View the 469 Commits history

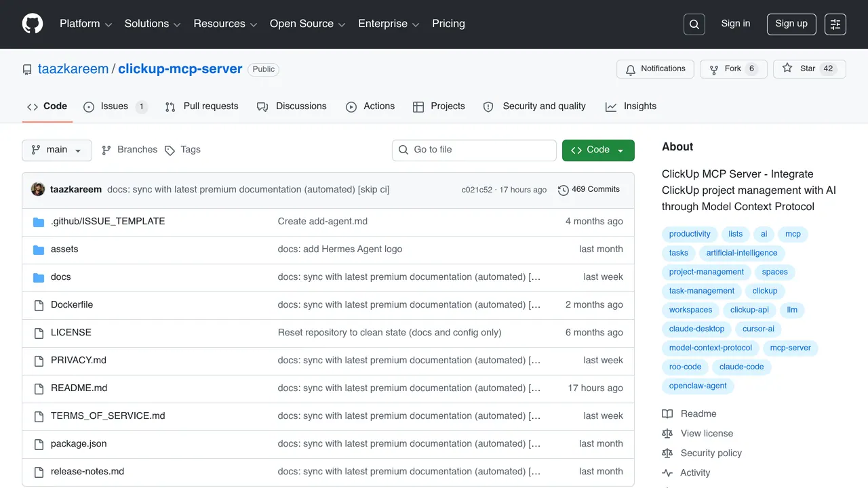coord(589,190)
